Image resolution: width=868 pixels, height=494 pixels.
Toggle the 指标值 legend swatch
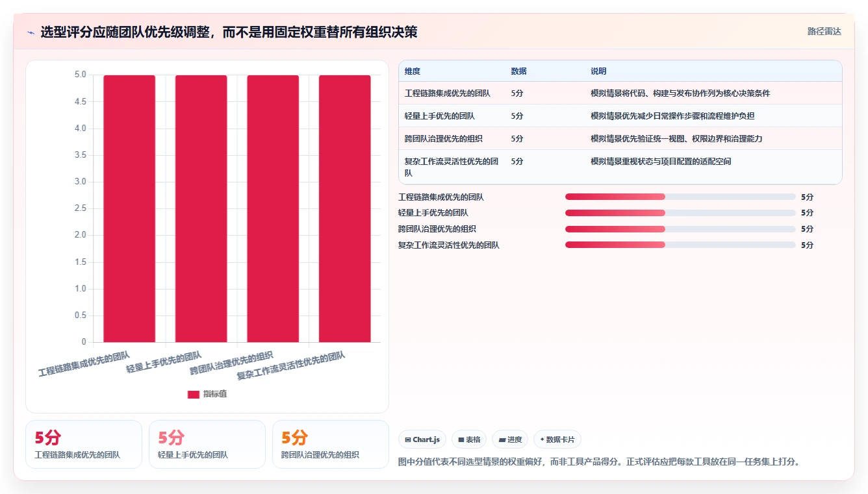194,394
